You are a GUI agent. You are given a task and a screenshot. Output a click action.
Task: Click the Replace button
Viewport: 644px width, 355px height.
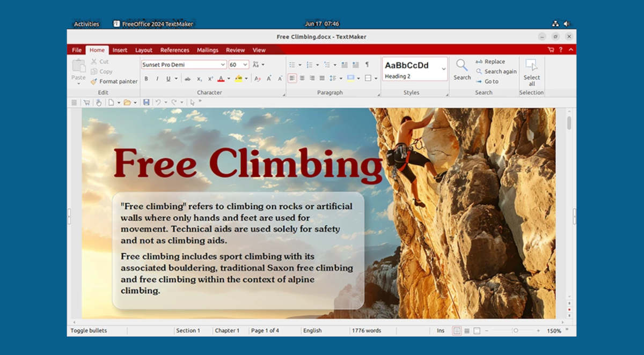coord(491,61)
